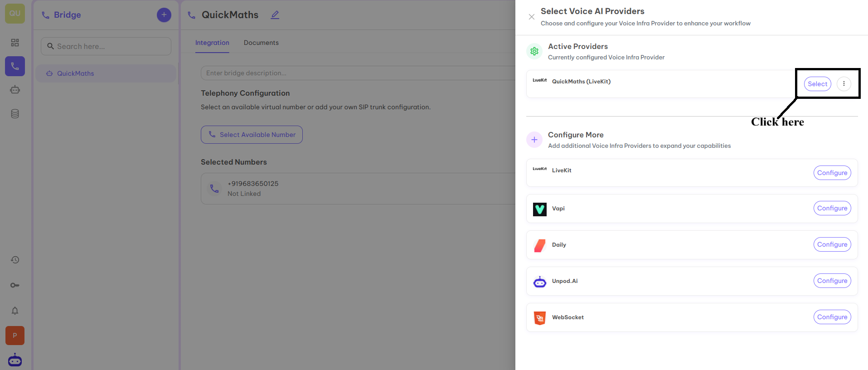The width and height of the screenshot is (868, 370).
Task: Click the Unpod bot logo at sidebar bottom
Action: 15,360
